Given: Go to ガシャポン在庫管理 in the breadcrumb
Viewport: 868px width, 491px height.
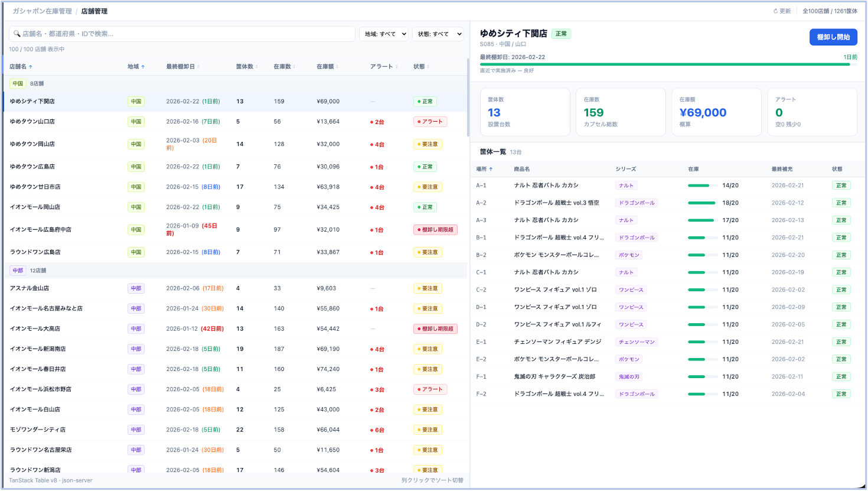Looking at the screenshot, I should click(42, 11).
